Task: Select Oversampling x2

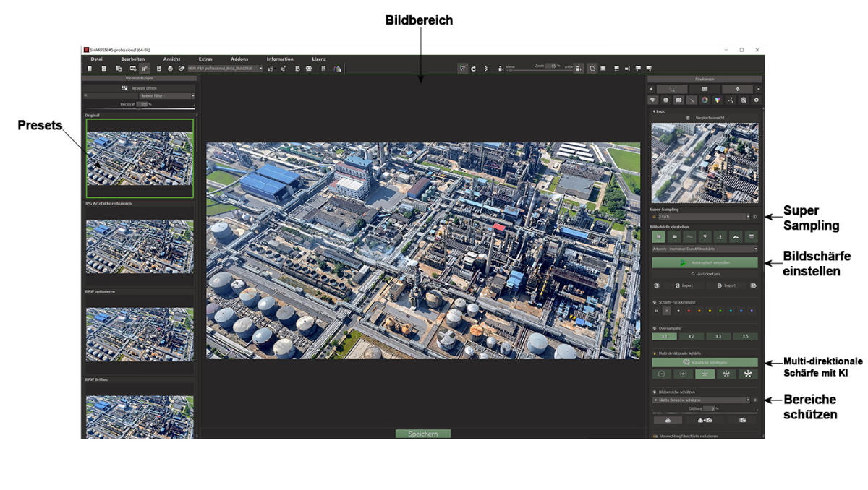Action: [x=691, y=336]
